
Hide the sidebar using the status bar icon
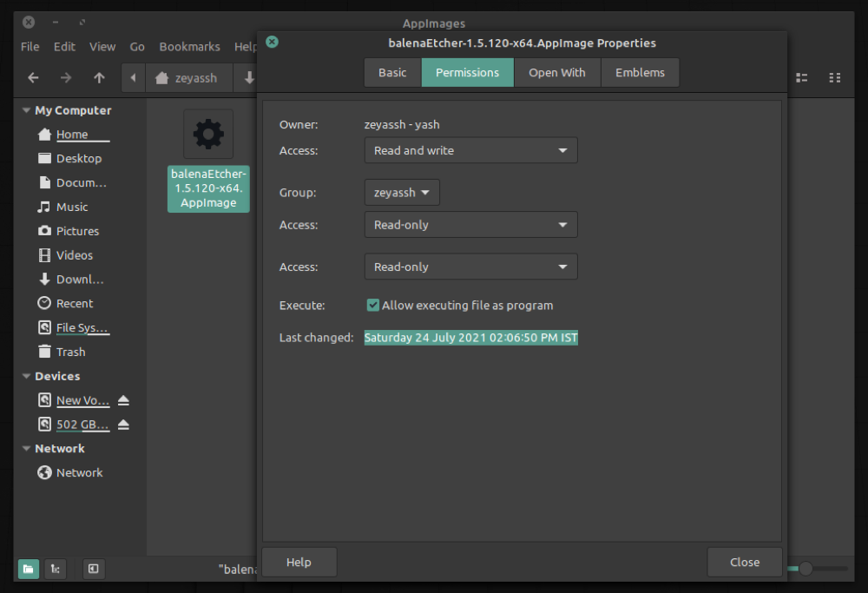(x=93, y=569)
